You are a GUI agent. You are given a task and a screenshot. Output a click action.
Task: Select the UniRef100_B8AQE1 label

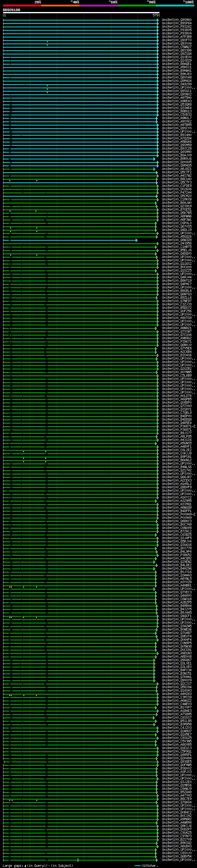(176, 64)
